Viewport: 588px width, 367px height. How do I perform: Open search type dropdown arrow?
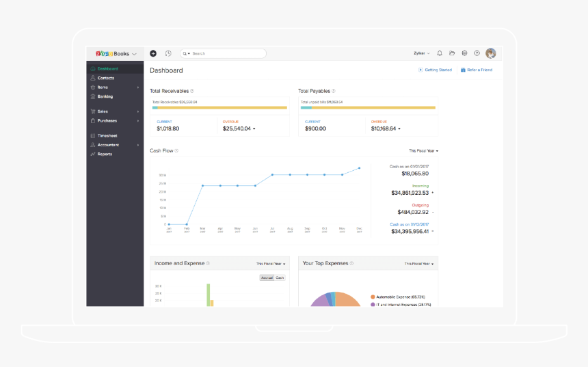pos(189,53)
